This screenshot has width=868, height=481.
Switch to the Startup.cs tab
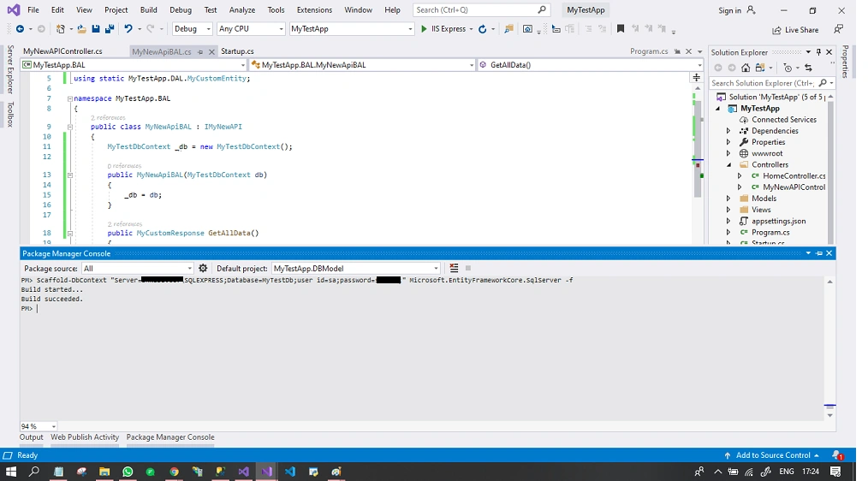coord(237,50)
